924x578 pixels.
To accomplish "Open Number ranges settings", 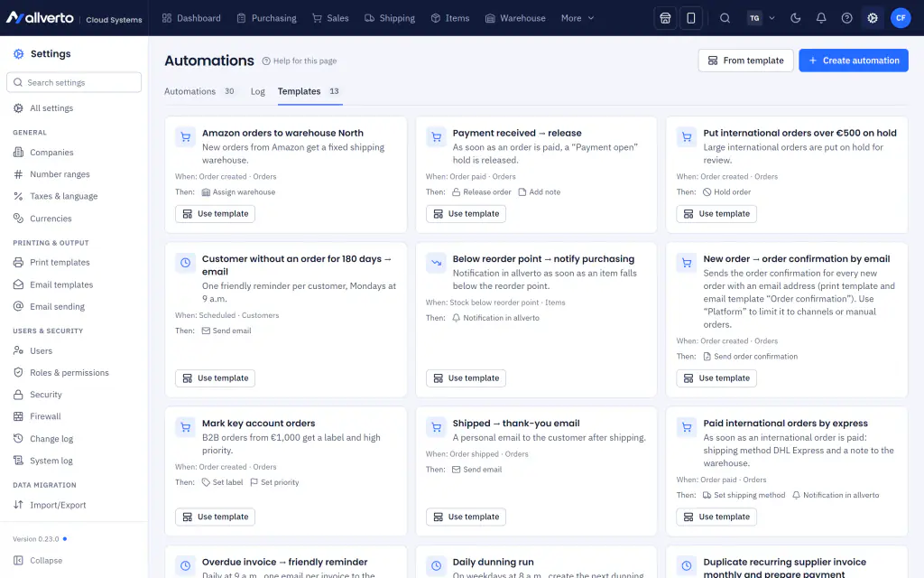I will (x=74, y=174).
